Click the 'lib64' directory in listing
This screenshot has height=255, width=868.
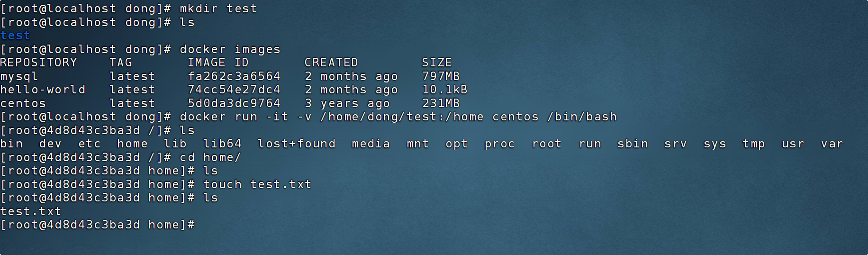click(x=222, y=144)
